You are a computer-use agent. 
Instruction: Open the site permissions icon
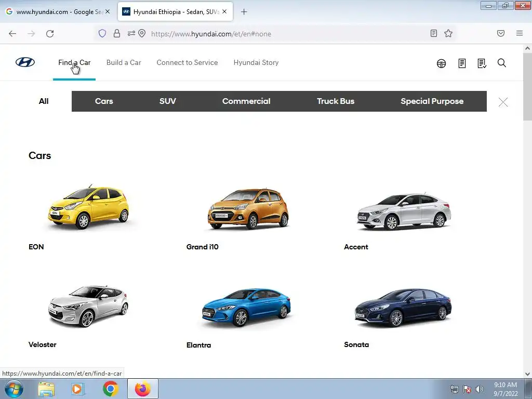[x=131, y=33]
